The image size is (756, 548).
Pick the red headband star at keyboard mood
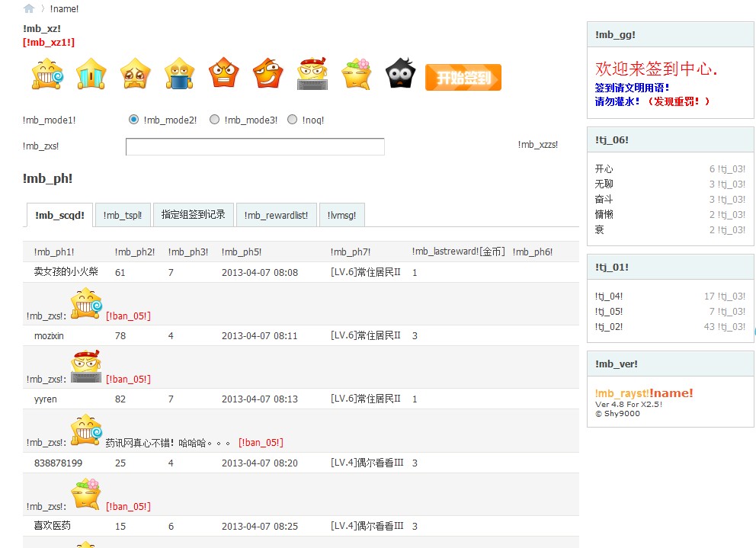tap(312, 74)
